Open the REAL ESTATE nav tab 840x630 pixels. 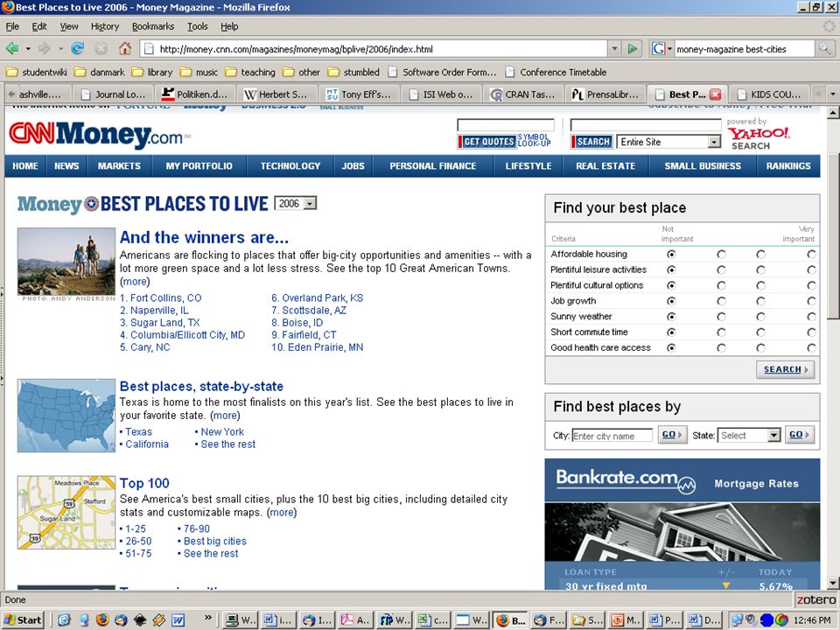click(x=605, y=166)
